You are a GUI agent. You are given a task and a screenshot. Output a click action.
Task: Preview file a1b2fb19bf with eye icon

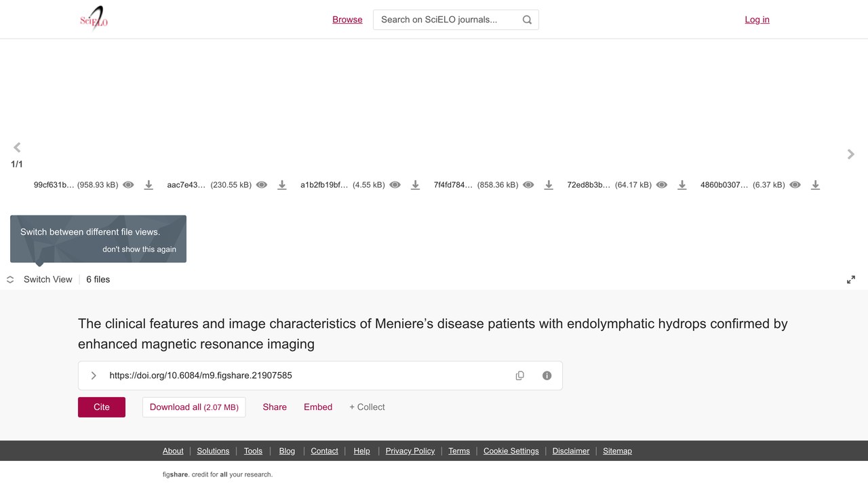click(x=395, y=185)
